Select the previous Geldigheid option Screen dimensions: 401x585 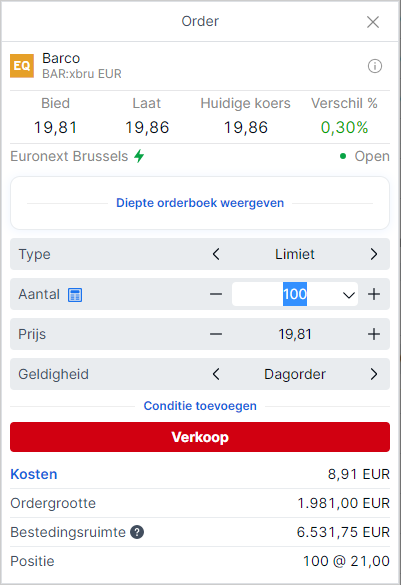pyautogui.click(x=216, y=374)
